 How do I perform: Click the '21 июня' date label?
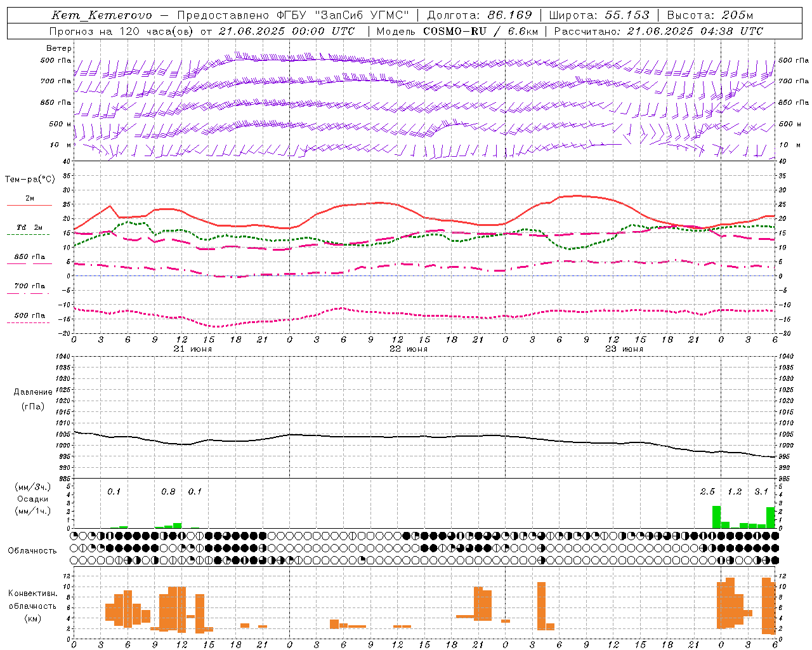193,349
